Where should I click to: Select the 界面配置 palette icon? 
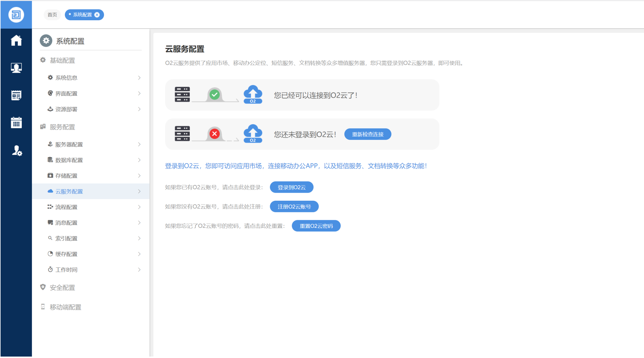click(x=50, y=93)
